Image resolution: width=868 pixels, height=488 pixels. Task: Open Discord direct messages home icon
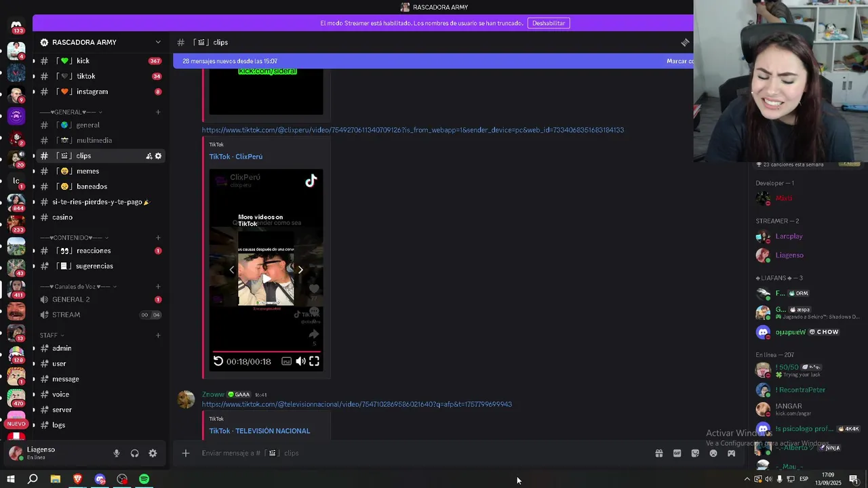[17, 25]
